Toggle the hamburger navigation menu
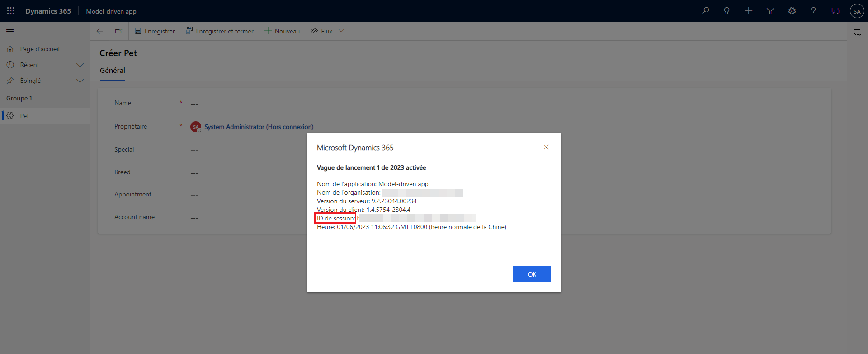Image resolution: width=868 pixels, height=354 pixels. (x=10, y=31)
